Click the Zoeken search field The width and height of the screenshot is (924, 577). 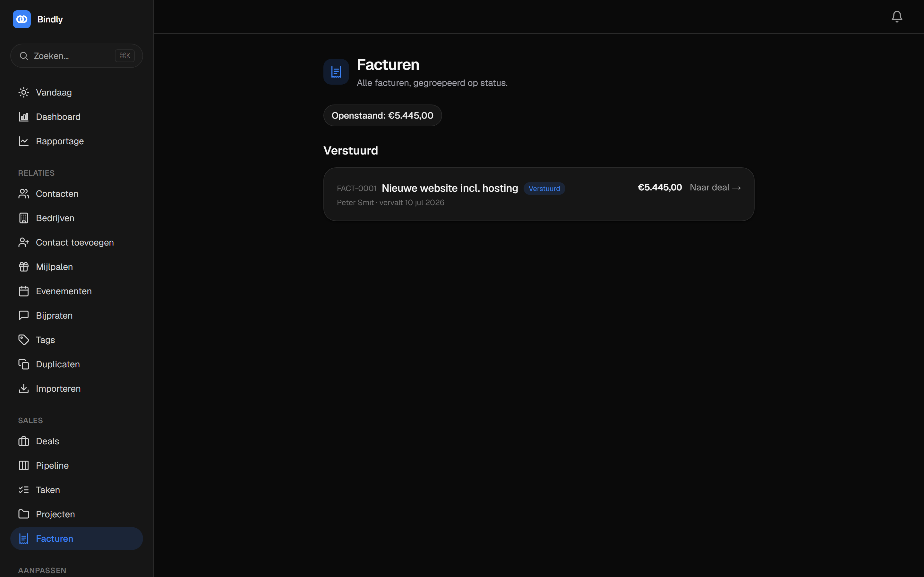(77, 56)
